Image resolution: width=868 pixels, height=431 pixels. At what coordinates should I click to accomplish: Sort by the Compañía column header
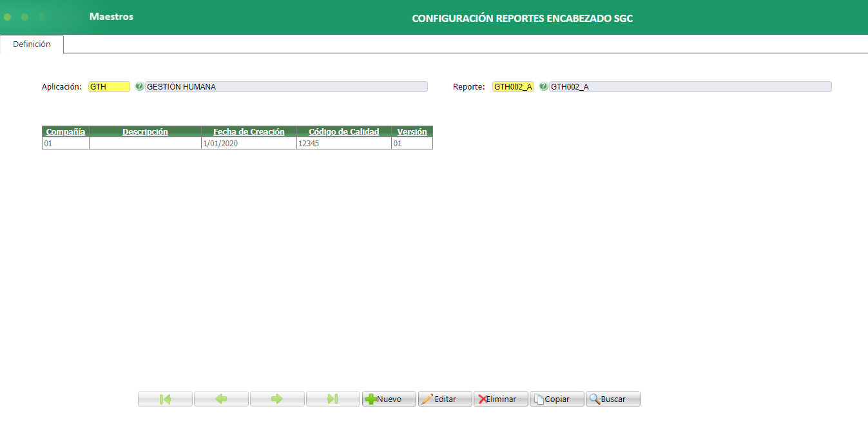(66, 131)
